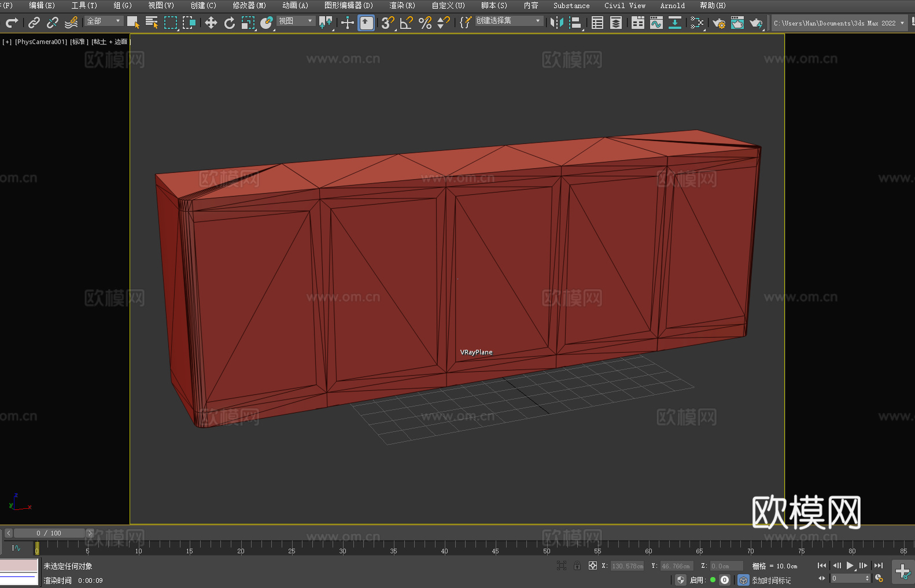Play the animation
Screen dimensions: 915x588
(850, 565)
